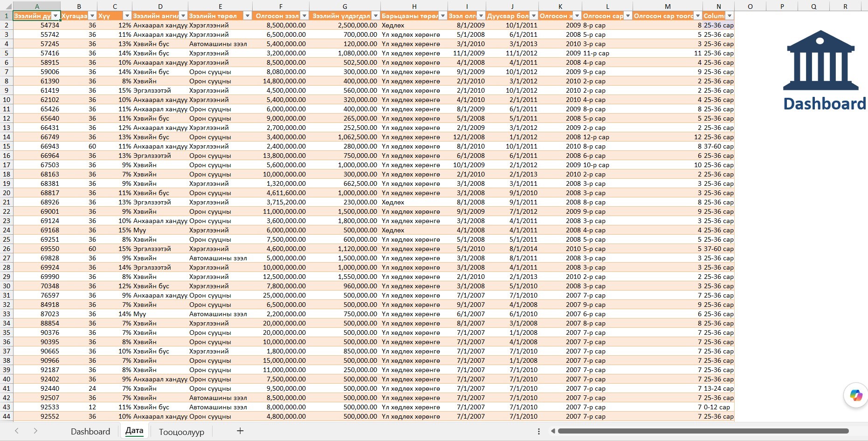Open the Барьцааны төрөл filter dropdown
The image size is (868, 441).
(443, 16)
